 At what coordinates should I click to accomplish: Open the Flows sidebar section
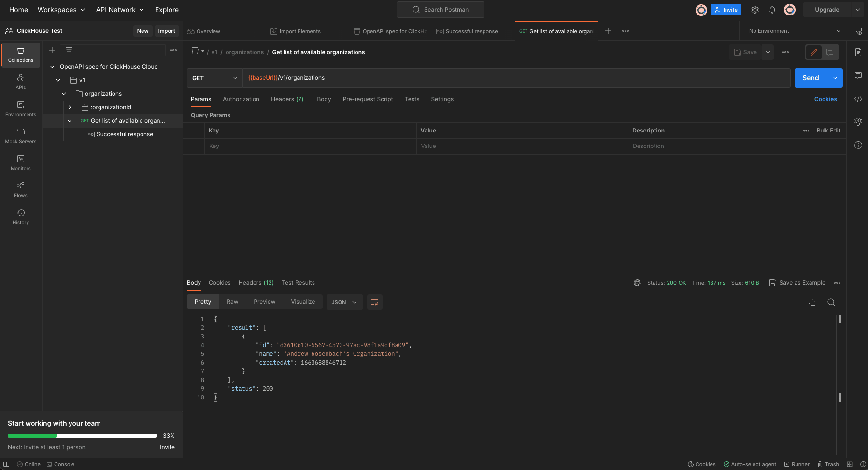coord(21,190)
